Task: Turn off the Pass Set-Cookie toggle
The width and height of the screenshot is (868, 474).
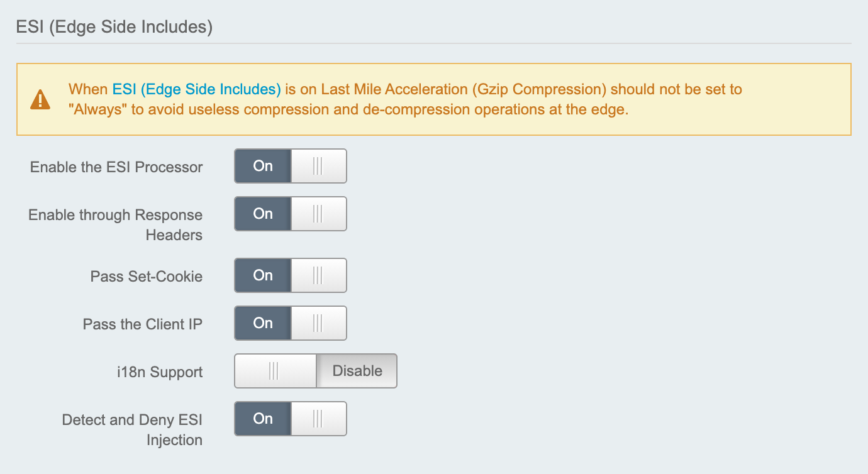Action: 291,275
